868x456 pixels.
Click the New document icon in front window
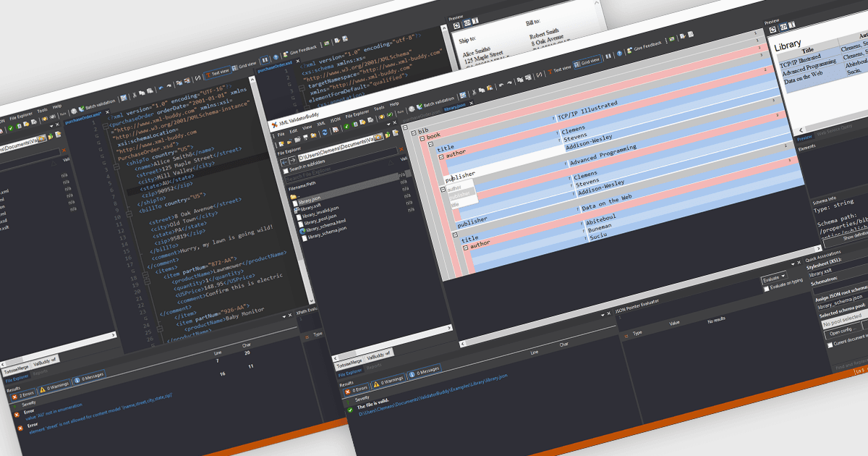[x=281, y=143]
